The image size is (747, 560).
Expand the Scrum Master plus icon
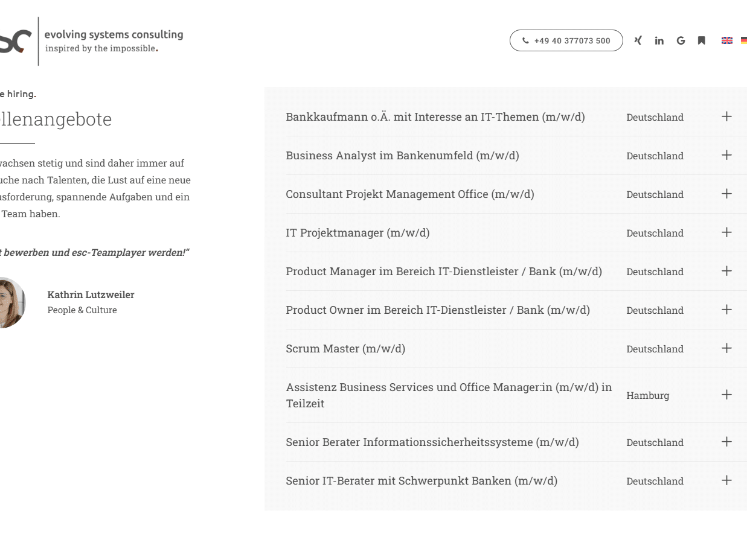tap(726, 348)
